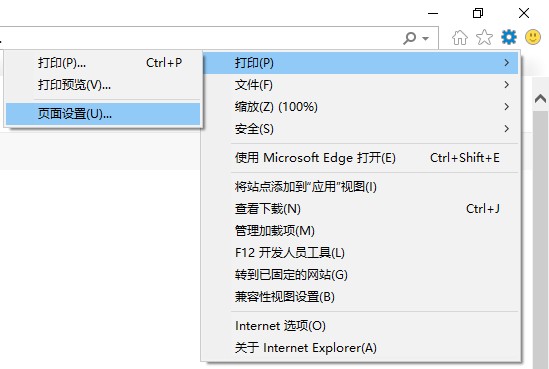Open 兼容性视图设置(B)
This screenshot has width=549, height=369.
coord(374,297)
